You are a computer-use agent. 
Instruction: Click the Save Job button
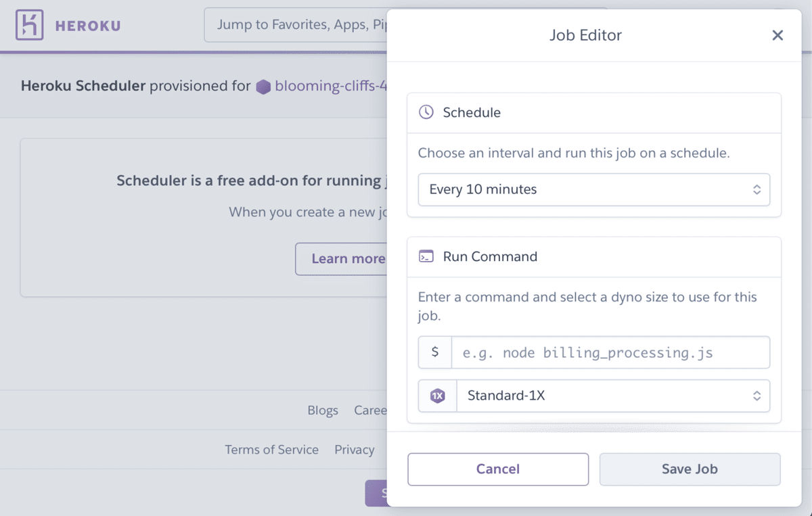[x=690, y=469]
